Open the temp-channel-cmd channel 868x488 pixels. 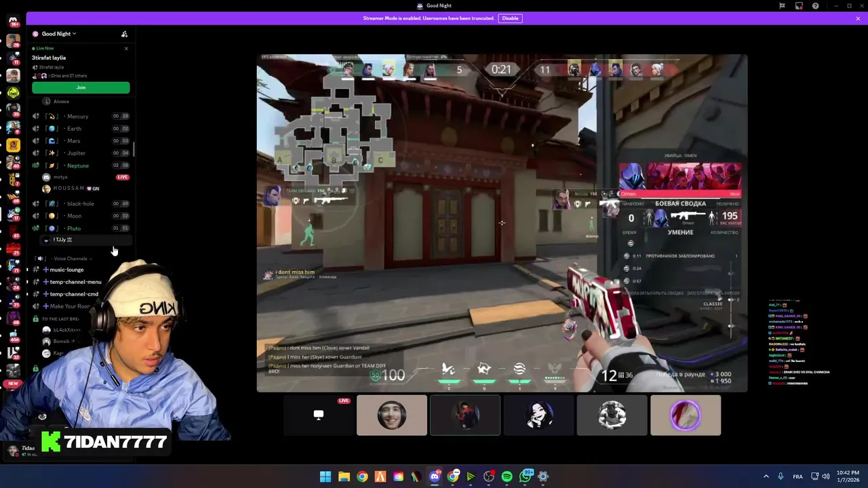point(74,294)
